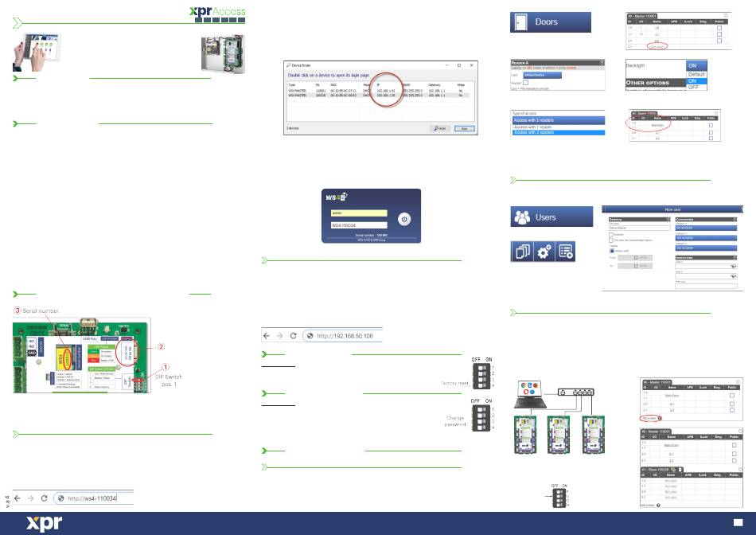Click the address bar showing http://ws4-110034
Image resolution: width=756 pixels, height=535 pixels.
click(x=93, y=498)
